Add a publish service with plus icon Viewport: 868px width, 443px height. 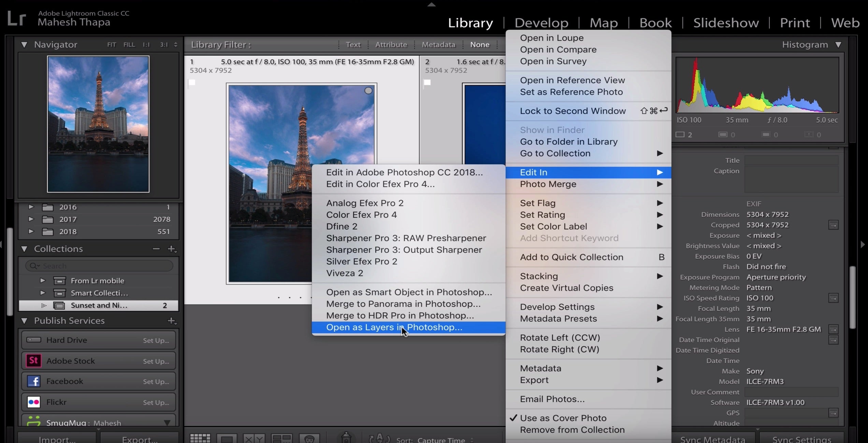172,320
